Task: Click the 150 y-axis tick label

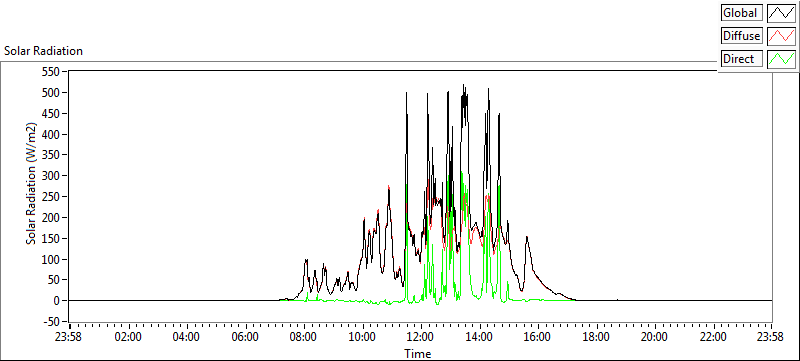Action: tap(52, 239)
